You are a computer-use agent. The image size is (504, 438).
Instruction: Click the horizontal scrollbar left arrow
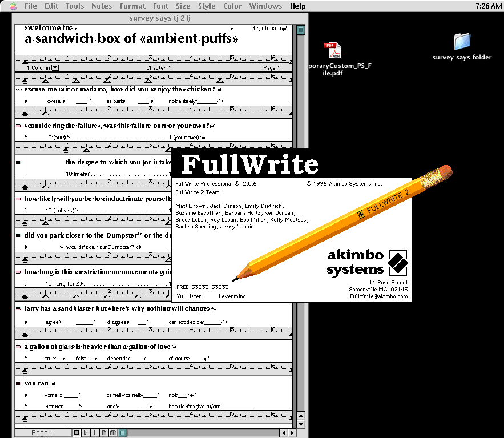(x=283, y=433)
